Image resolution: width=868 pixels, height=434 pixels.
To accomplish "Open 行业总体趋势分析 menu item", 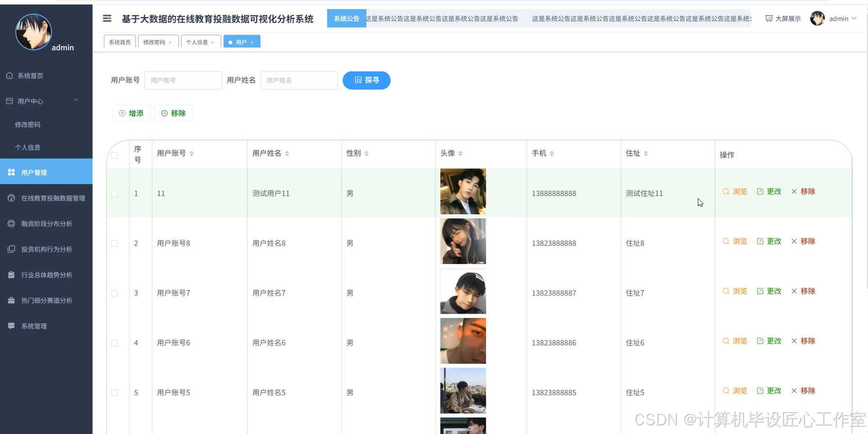I will (x=46, y=275).
